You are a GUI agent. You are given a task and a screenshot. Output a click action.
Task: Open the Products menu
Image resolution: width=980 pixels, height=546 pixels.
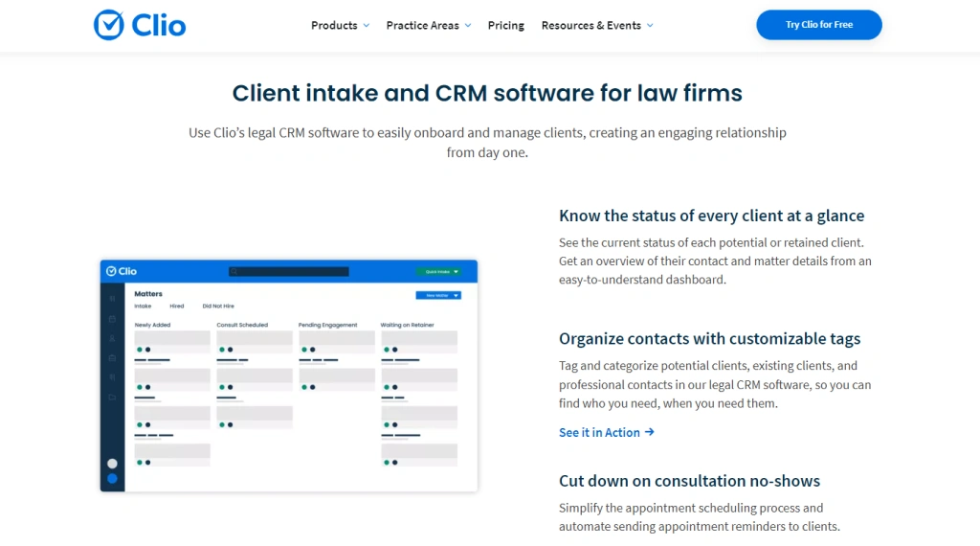coord(334,26)
